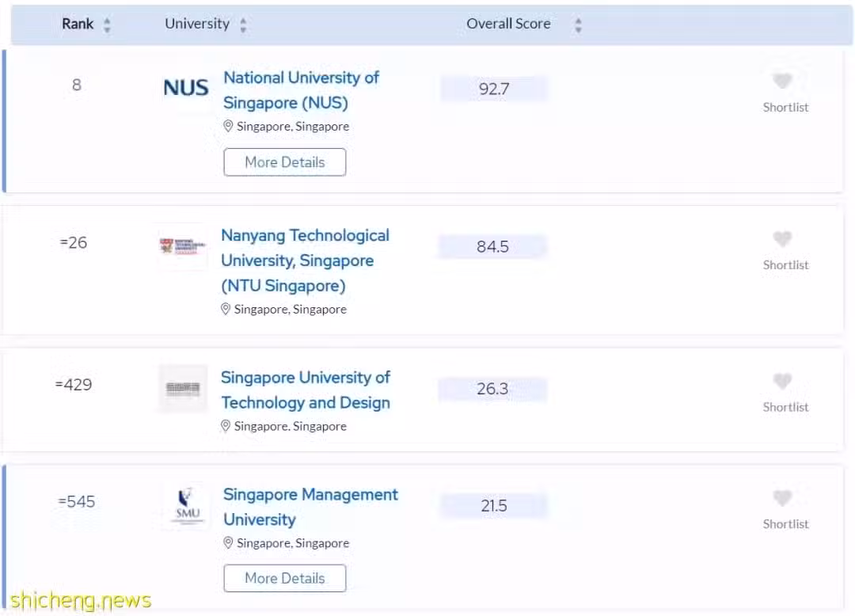This screenshot has height=616, width=855.
Task: Click the NUS logo thumbnail
Action: (x=186, y=88)
